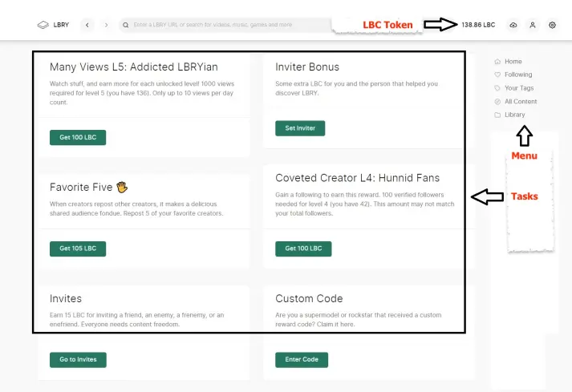Screen dimensions: 572x392
Task: Open the account profile icon
Action: point(533,25)
